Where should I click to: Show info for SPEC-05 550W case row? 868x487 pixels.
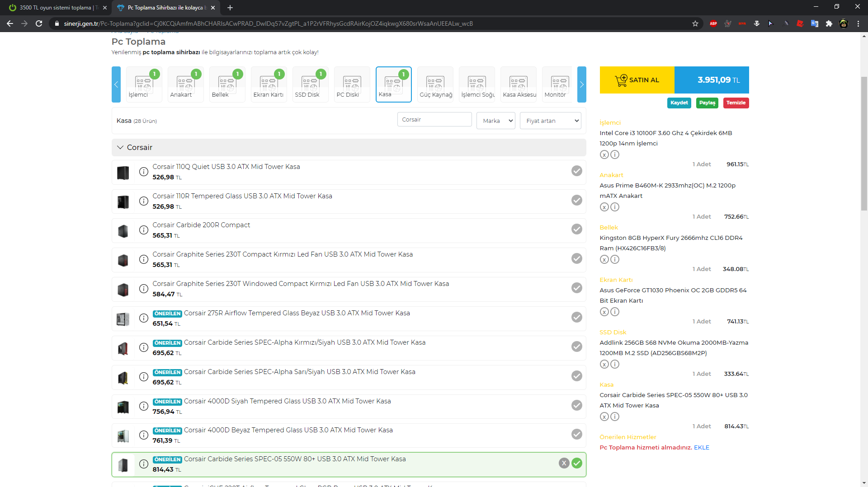click(x=144, y=464)
